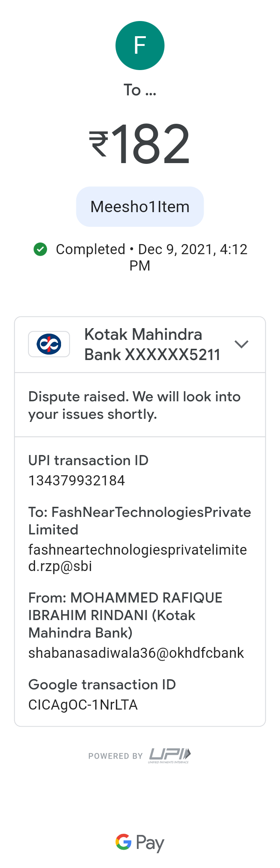Open the Kotak Mahindra Bank XXXXXX5211 row
The width and height of the screenshot is (280, 868).
tap(152, 344)
